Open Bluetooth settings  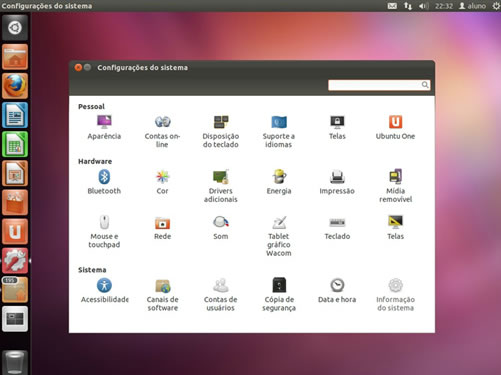(104, 182)
